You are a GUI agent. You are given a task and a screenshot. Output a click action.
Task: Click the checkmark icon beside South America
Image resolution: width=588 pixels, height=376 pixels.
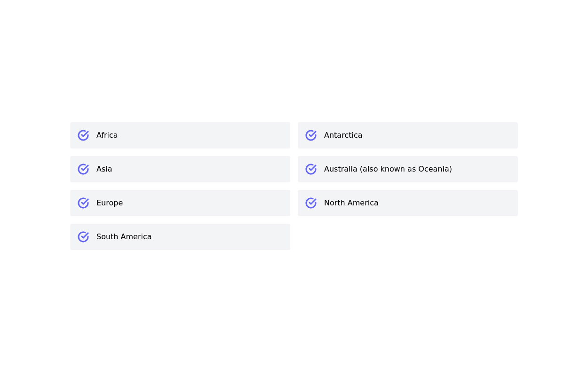click(x=83, y=237)
